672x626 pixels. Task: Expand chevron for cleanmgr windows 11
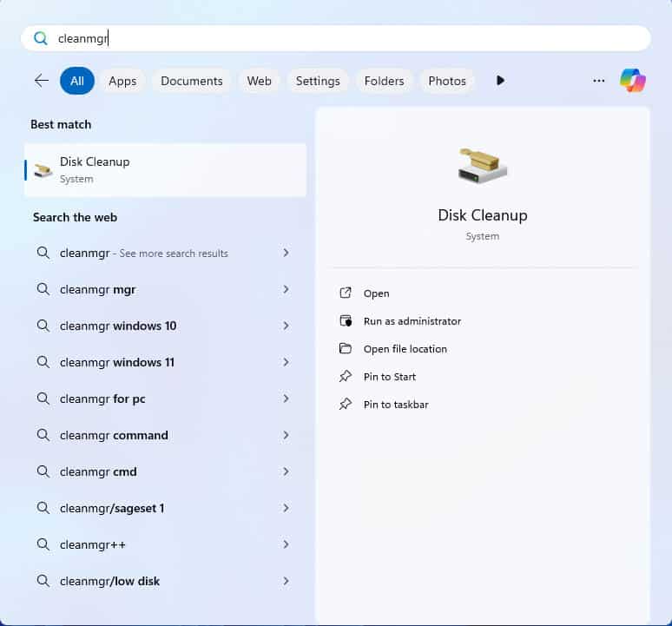(x=286, y=362)
